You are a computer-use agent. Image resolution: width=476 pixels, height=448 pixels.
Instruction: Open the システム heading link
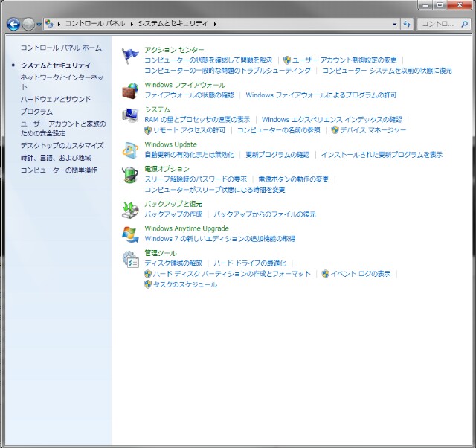(x=157, y=109)
